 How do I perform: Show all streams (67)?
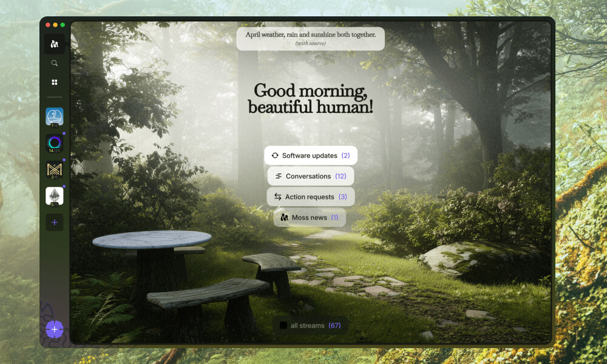310,325
